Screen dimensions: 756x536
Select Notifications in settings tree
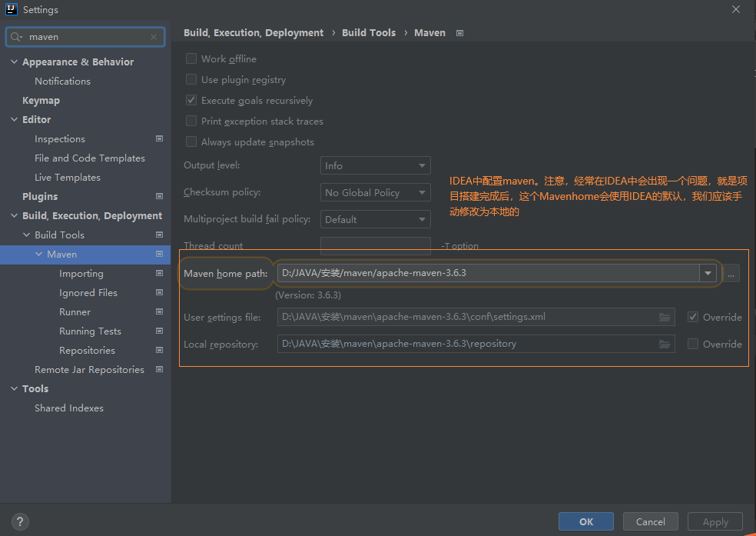point(63,81)
